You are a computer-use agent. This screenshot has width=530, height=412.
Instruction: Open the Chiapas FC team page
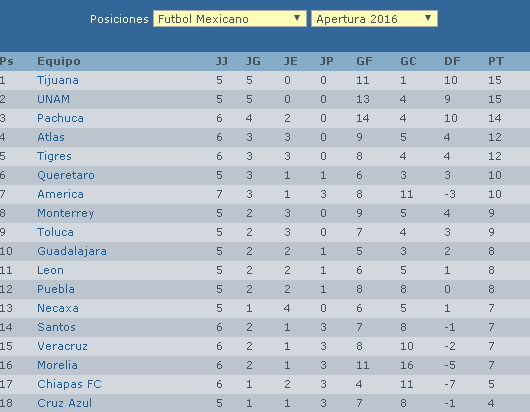[69, 384]
